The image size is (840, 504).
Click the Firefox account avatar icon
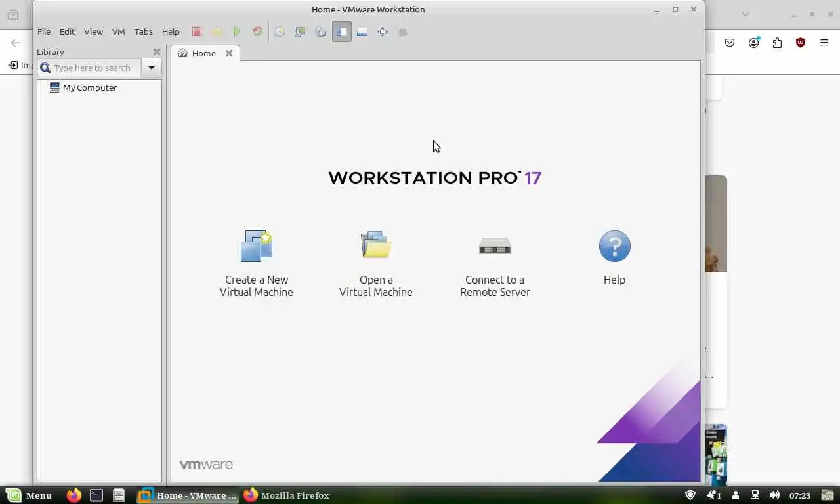pyautogui.click(x=754, y=43)
